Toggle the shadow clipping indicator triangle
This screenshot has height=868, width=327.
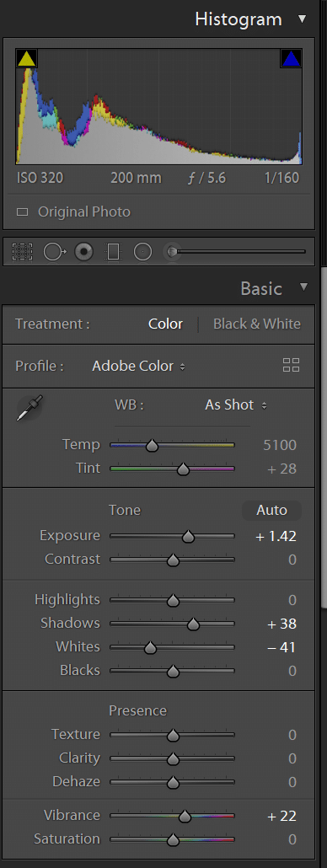tap(27, 59)
